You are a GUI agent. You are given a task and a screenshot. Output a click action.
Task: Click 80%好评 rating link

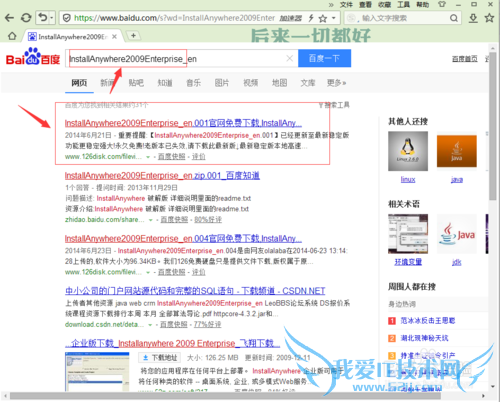pyautogui.click(x=208, y=220)
